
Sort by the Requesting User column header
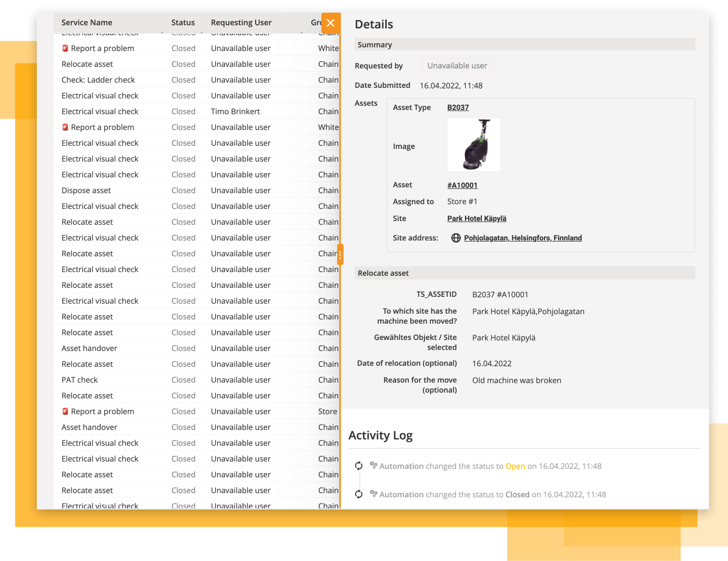click(241, 23)
